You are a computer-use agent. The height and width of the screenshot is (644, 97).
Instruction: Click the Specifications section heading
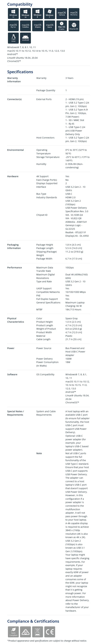20,72
